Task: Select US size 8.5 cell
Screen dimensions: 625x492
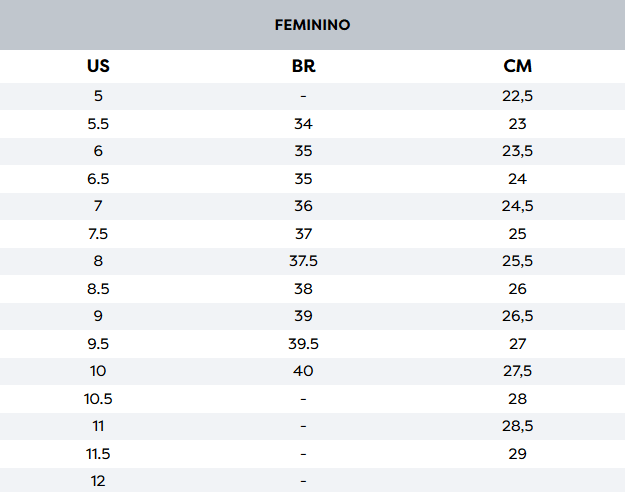Action: pyautogui.click(x=98, y=289)
